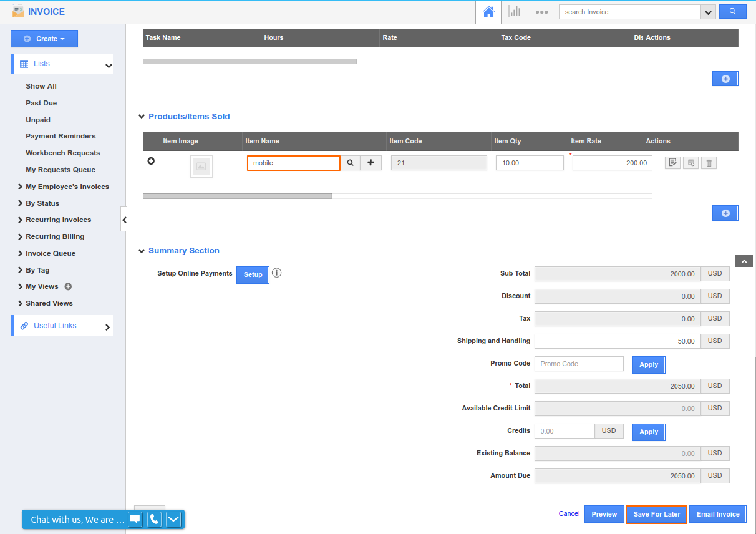
Task: Click the item name search icon
Action: 351,163
